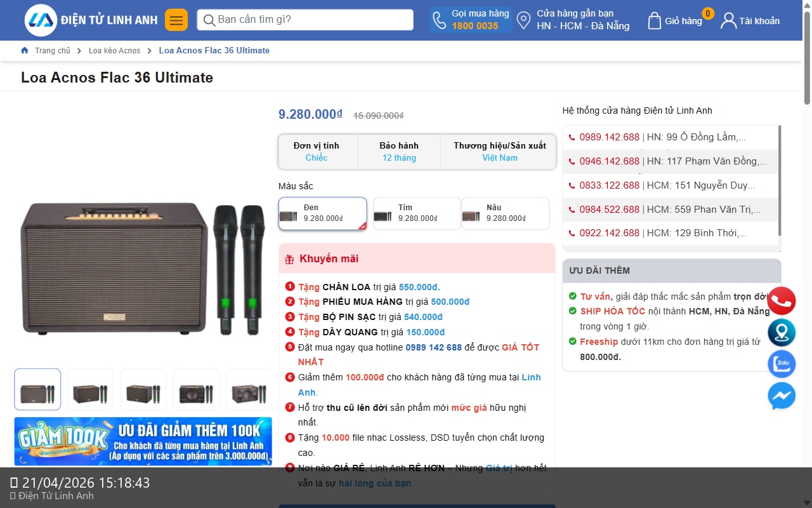Click the Việt Nam brand origin value
The width and height of the screenshot is (812, 508).
[500, 157]
